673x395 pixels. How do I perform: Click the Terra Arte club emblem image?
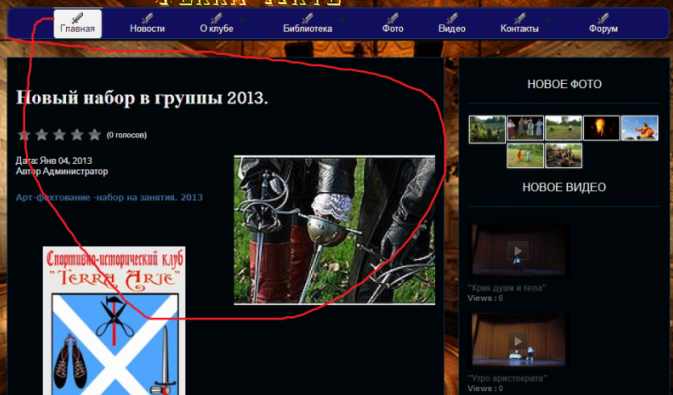(114, 321)
